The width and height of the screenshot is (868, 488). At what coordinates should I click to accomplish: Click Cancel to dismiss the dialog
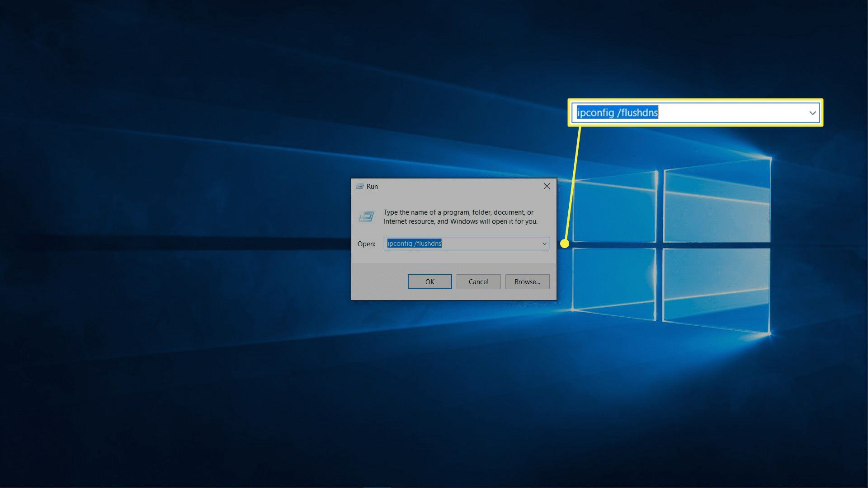(479, 281)
